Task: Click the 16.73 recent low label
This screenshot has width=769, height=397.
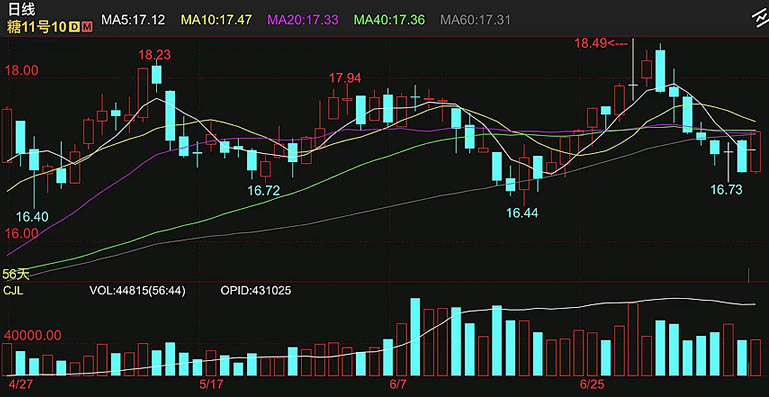Action: [726, 189]
